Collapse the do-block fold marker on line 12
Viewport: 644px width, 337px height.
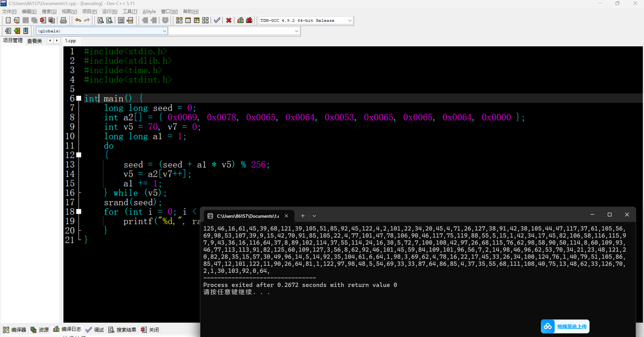[x=79, y=155]
